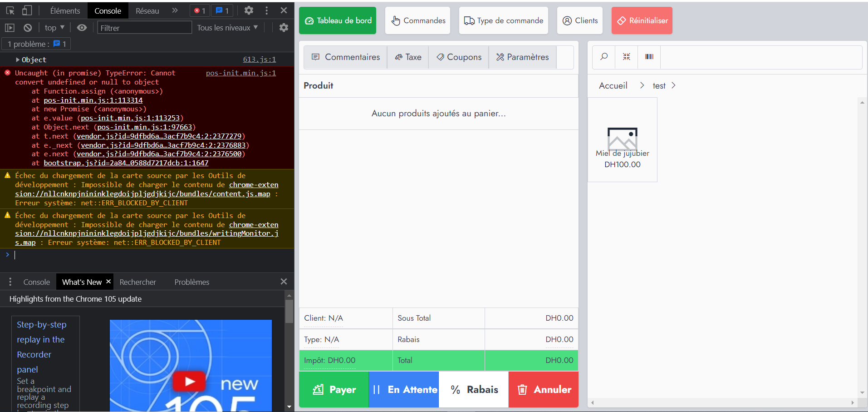Screen dimensions: 868x412
Task: Open the Commandes section
Action: pos(417,20)
